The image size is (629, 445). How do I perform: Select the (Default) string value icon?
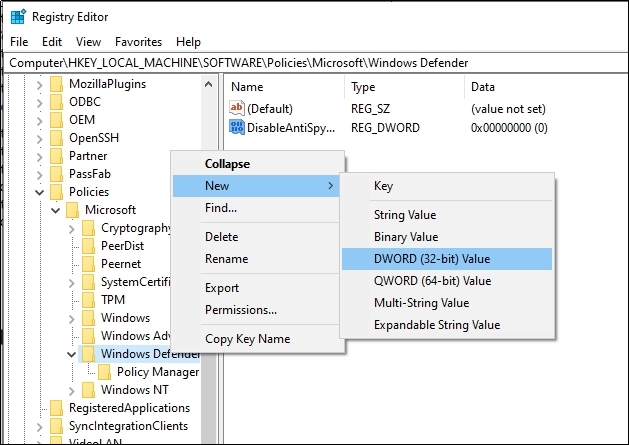pos(237,108)
